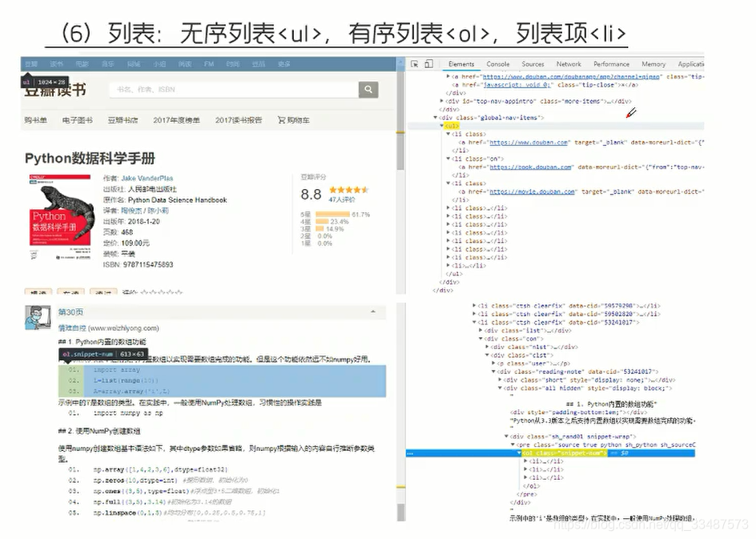Open the Memory tab
Viewport: 756px width, 539px height.
653,64
